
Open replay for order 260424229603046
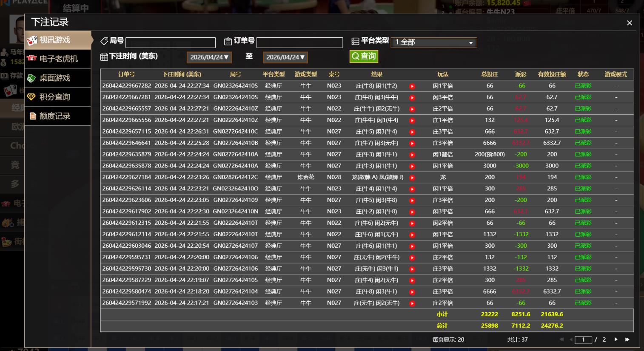coord(412,246)
